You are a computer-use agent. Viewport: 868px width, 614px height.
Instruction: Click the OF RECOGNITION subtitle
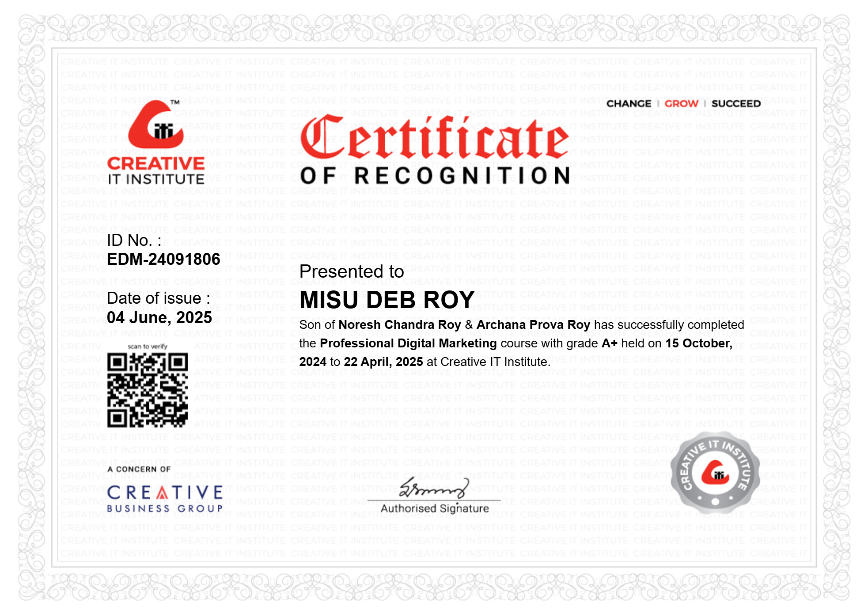435,176
